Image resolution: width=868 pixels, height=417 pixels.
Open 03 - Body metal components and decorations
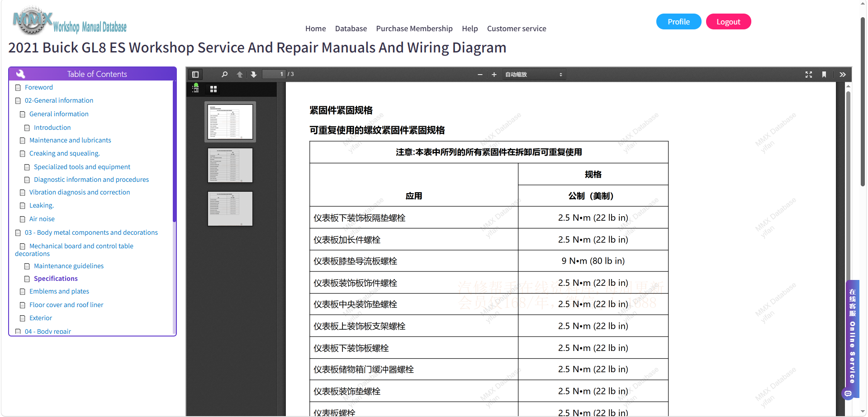[91, 232]
